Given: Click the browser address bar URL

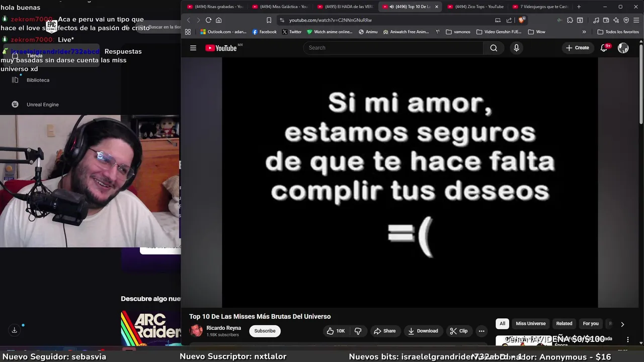Looking at the screenshot, I should [x=330, y=20].
